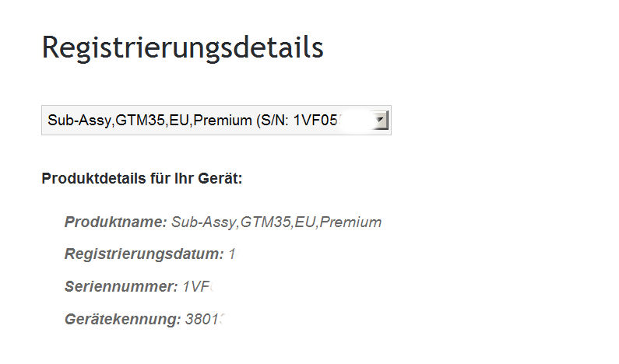Image resolution: width=619 pixels, height=364 pixels.
Task: Click the word 'Premium' in Produktname value
Action: [350, 222]
